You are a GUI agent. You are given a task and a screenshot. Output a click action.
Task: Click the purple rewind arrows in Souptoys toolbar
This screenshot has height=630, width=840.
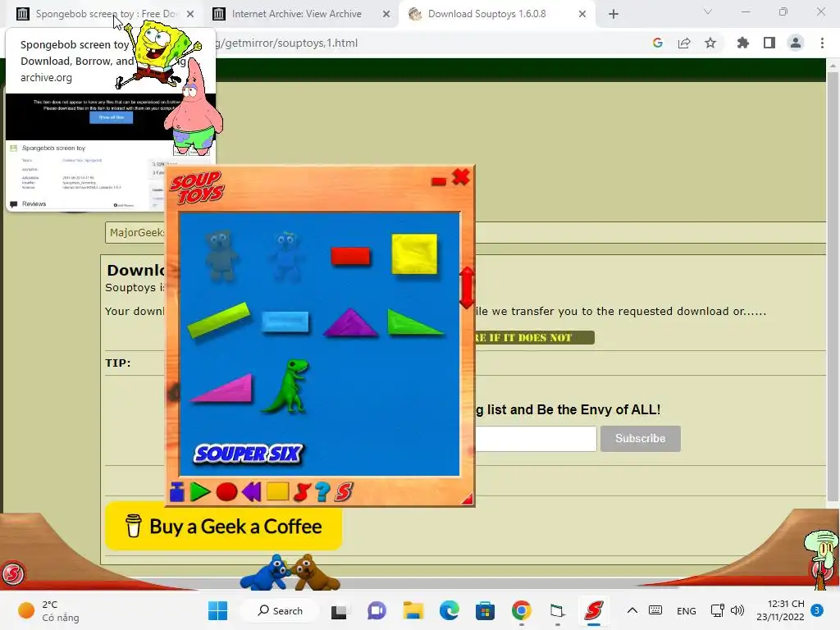point(251,492)
